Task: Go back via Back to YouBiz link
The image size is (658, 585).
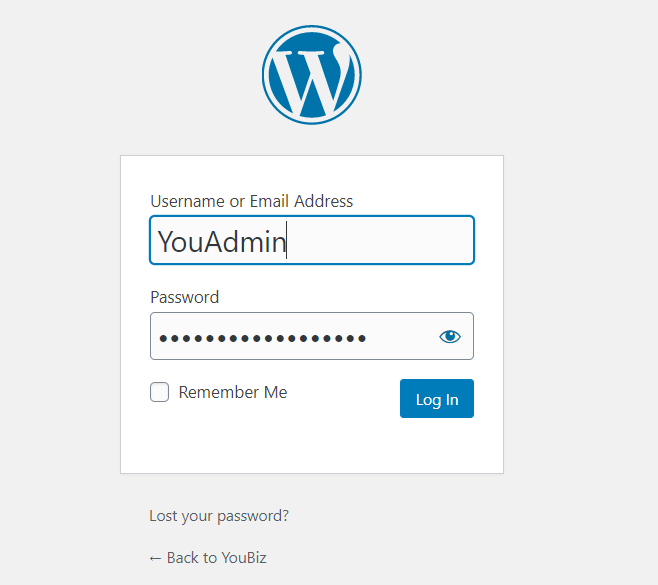Action: click(x=208, y=558)
